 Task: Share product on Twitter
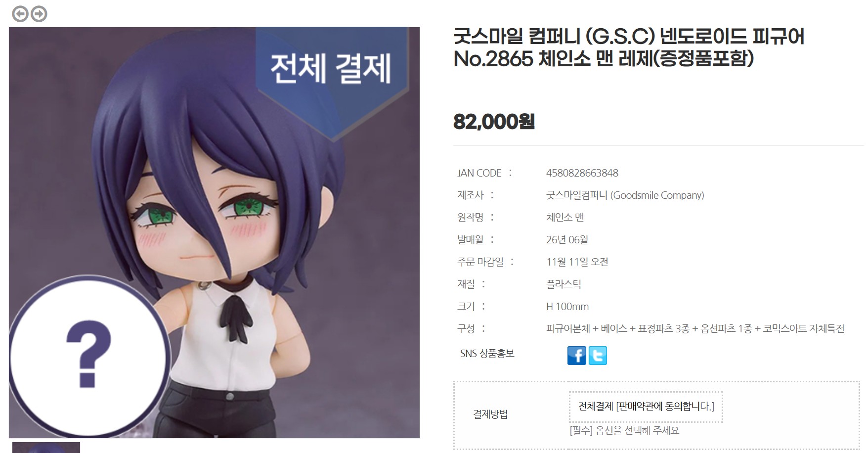(598, 356)
